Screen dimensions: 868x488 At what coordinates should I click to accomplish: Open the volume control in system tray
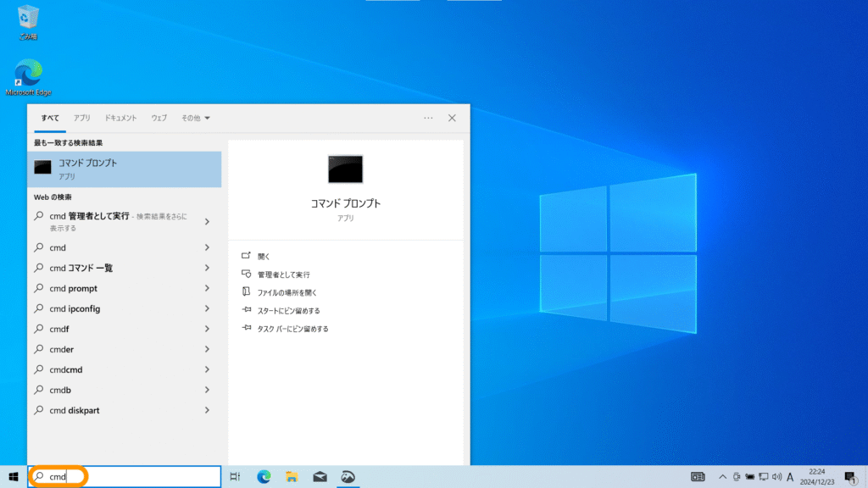point(776,476)
